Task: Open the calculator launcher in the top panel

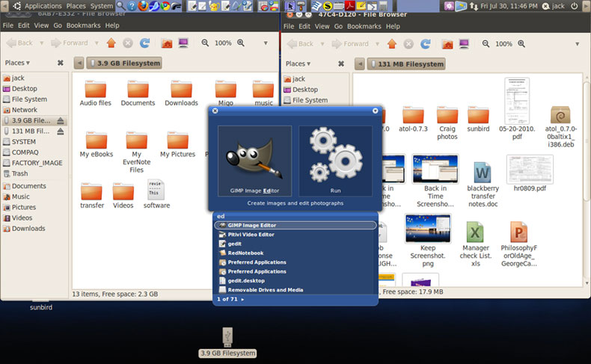Action: point(383,6)
